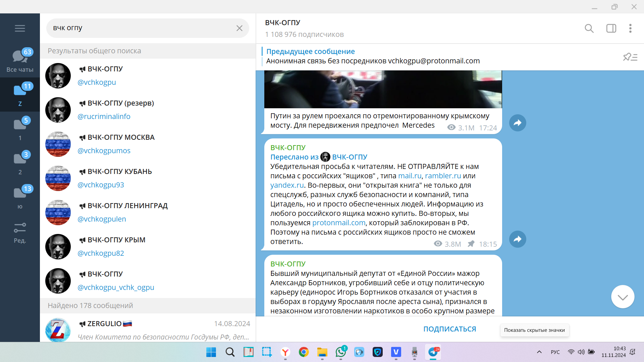Open Windows taskbar search
The width and height of the screenshot is (644, 362).
[230, 352]
